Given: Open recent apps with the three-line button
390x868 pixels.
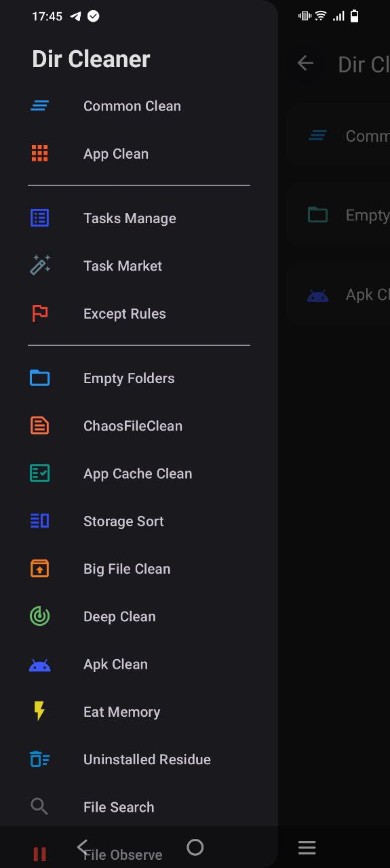Looking at the screenshot, I should pyautogui.click(x=307, y=848).
